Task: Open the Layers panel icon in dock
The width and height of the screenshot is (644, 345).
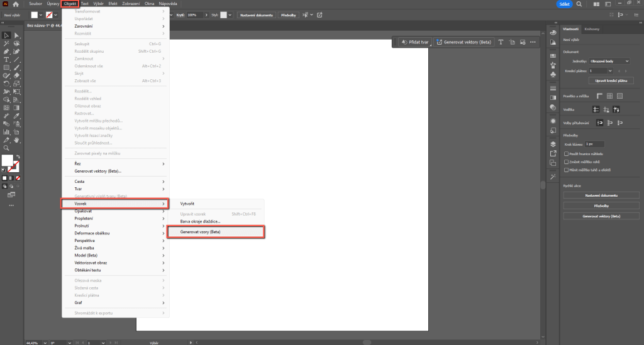Action: 553,145
